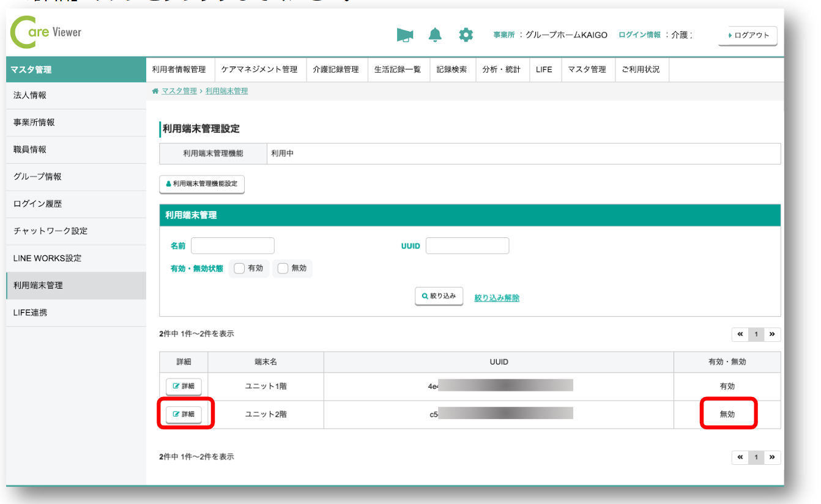Viewport: 821px width, 504px height.
Task: Click the 絞り込み解除 link
Action: tap(497, 298)
